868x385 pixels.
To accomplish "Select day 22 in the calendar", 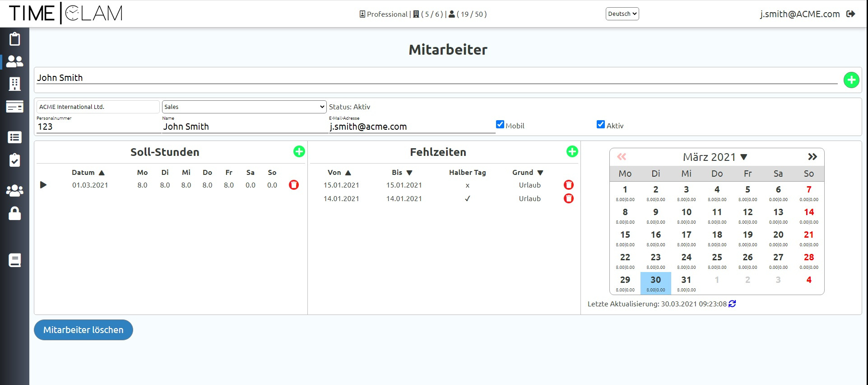I will 625,261.
